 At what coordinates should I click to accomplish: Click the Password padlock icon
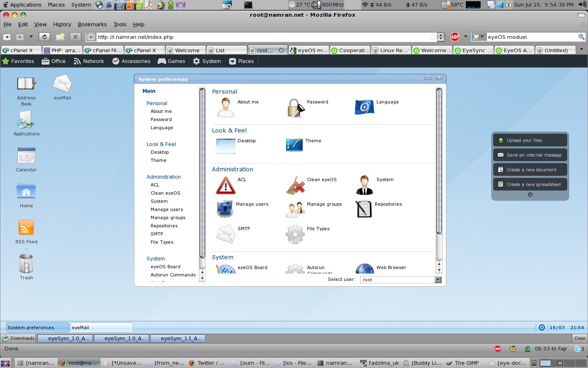[x=295, y=108]
